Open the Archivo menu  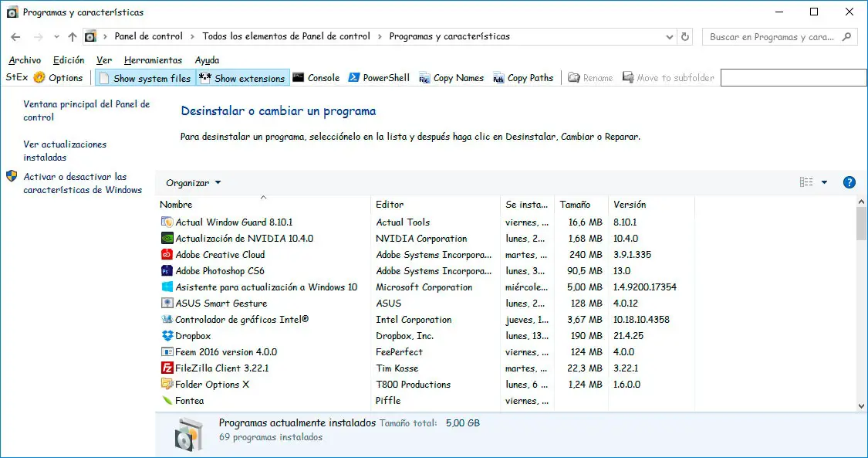25,59
